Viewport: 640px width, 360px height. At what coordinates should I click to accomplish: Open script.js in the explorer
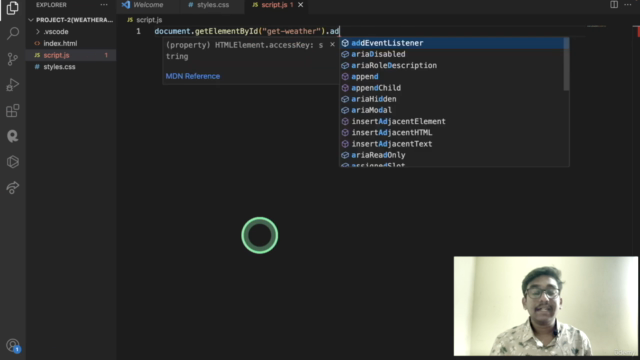coord(71,55)
